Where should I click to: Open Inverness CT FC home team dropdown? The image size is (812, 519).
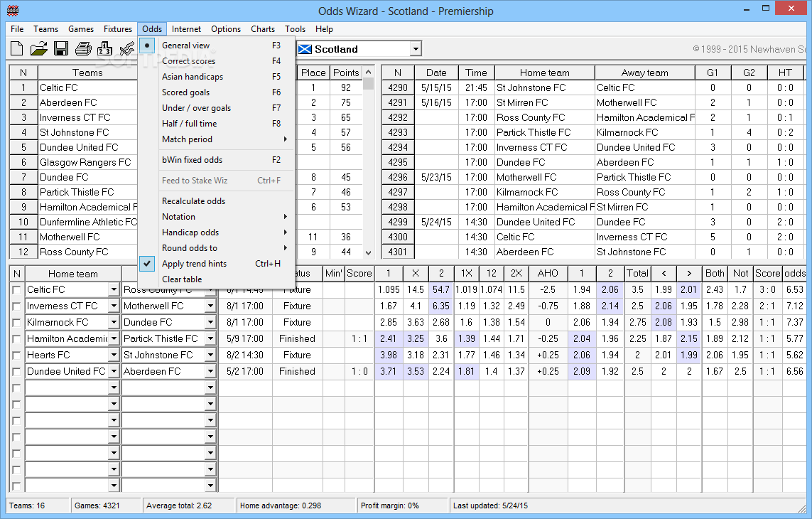(x=114, y=306)
